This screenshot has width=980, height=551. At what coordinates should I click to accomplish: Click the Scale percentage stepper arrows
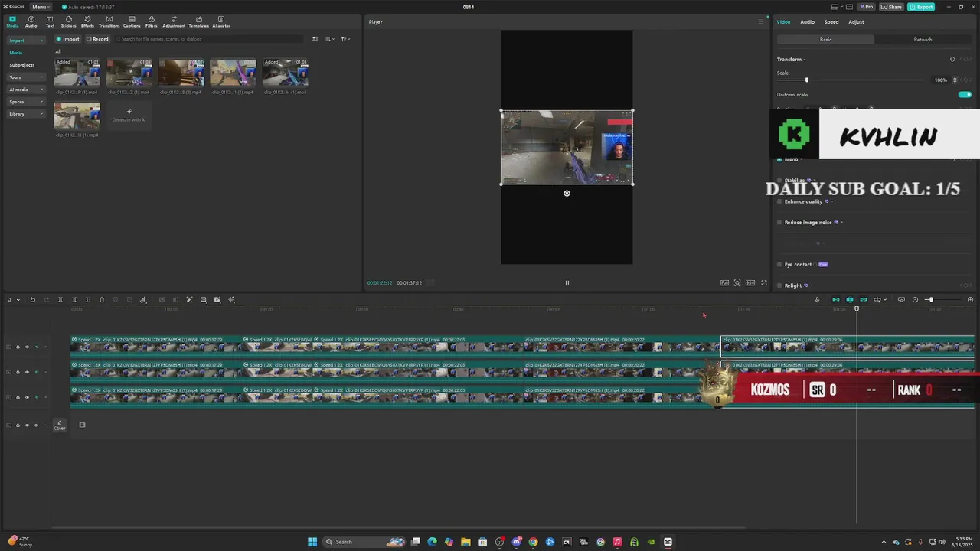[x=955, y=80]
